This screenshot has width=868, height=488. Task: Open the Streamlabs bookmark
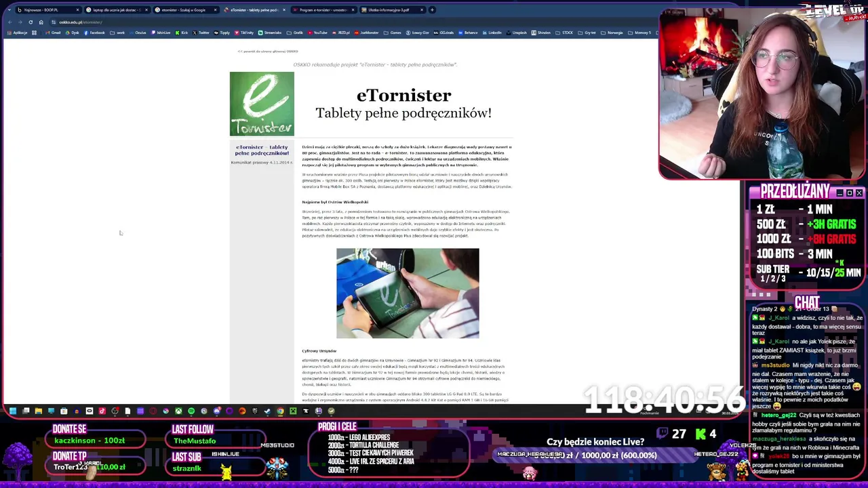pos(270,33)
